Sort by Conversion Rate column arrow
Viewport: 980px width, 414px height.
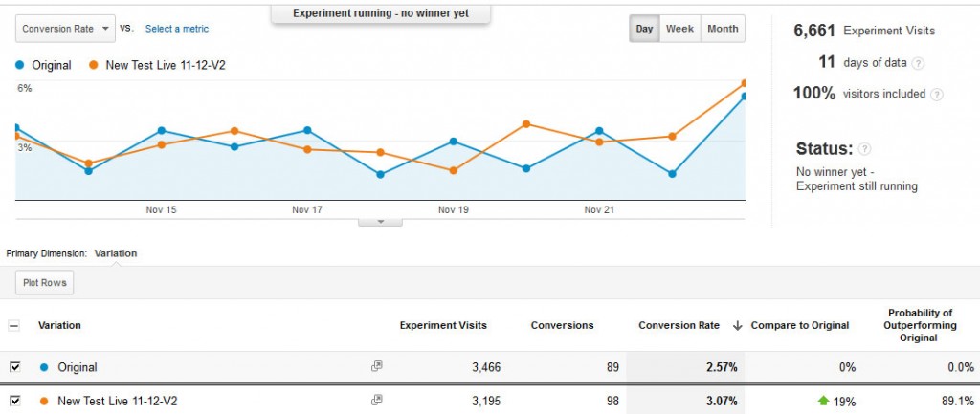click(x=738, y=325)
